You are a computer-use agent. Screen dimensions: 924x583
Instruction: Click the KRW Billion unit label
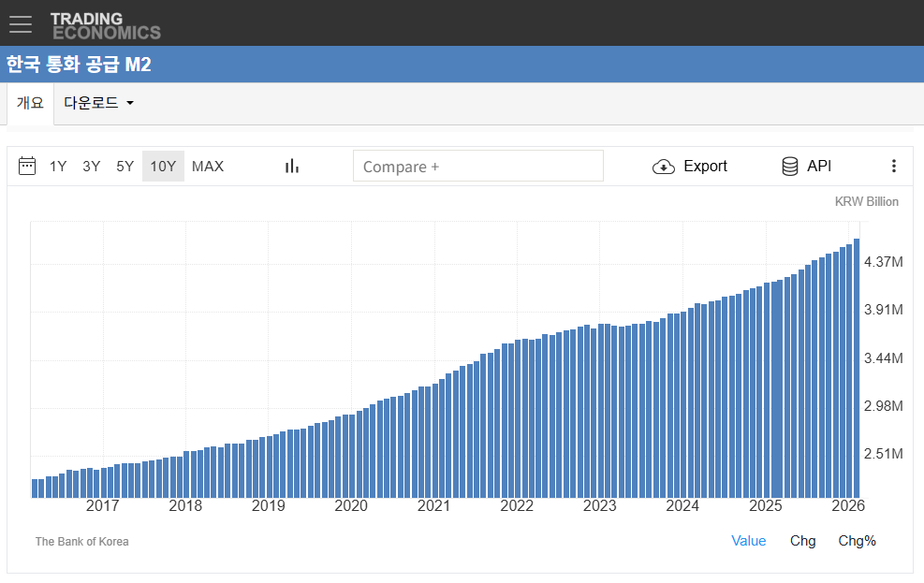866,201
